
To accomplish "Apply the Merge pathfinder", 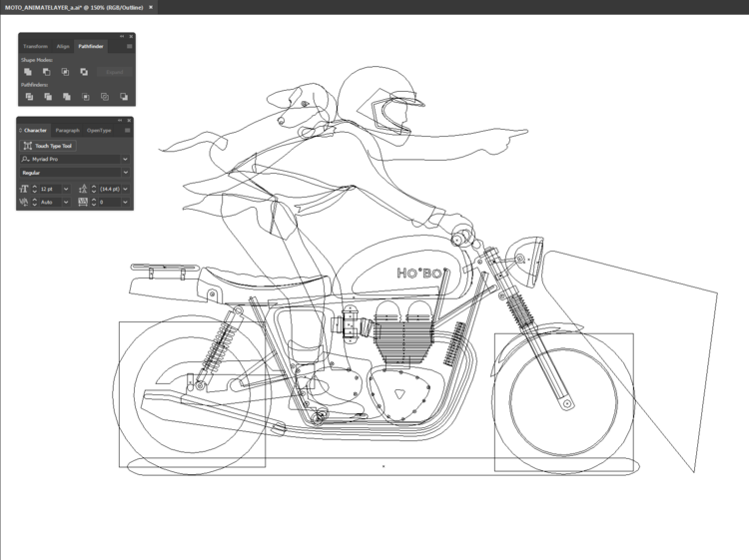I will point(66,97).
